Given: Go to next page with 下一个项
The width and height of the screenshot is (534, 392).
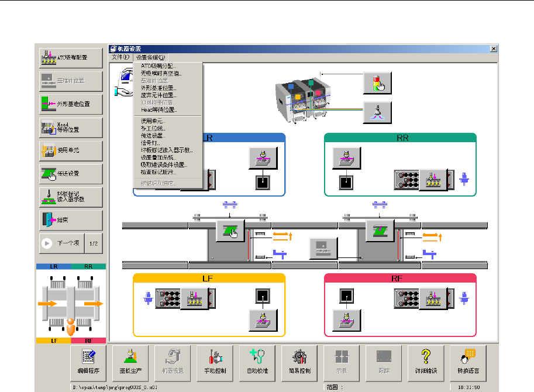Looking at the screenshot, I should pyautogui.click(x=61, y=243).
